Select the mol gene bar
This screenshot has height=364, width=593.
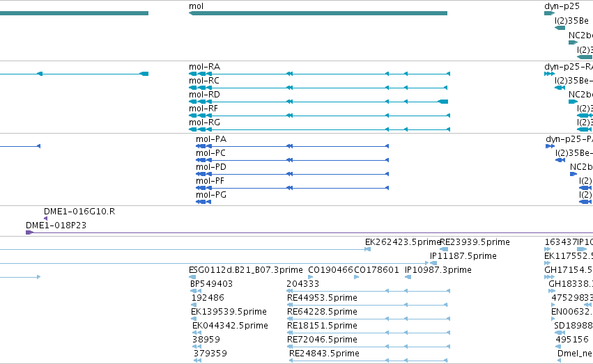pos(318,13)
